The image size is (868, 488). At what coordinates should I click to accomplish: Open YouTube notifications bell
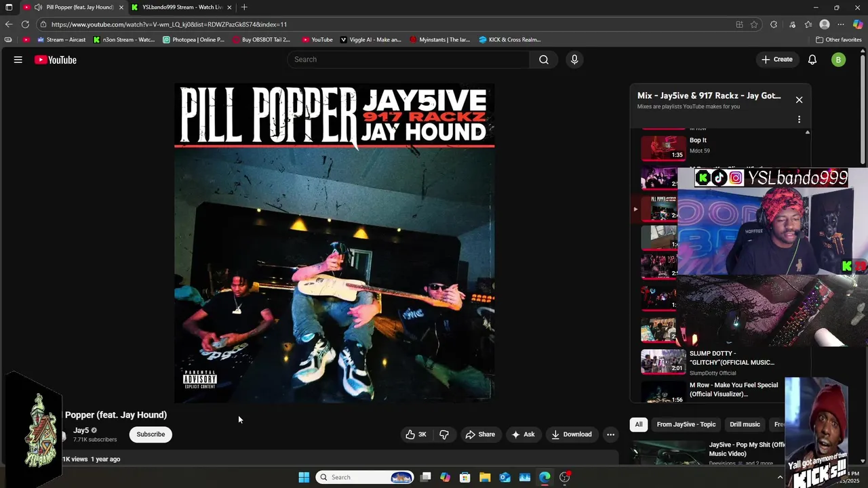pos(812,60)
